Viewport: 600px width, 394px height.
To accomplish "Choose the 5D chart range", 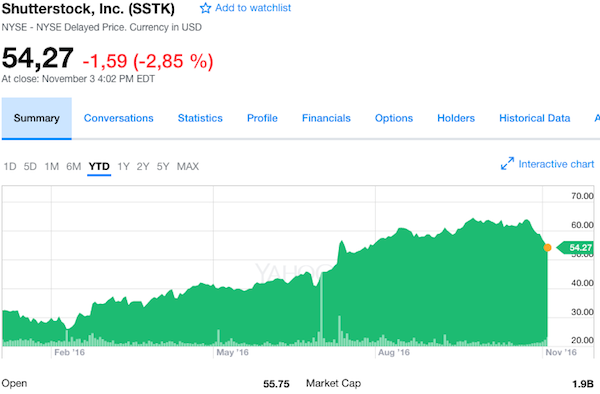I will (30, 166).
